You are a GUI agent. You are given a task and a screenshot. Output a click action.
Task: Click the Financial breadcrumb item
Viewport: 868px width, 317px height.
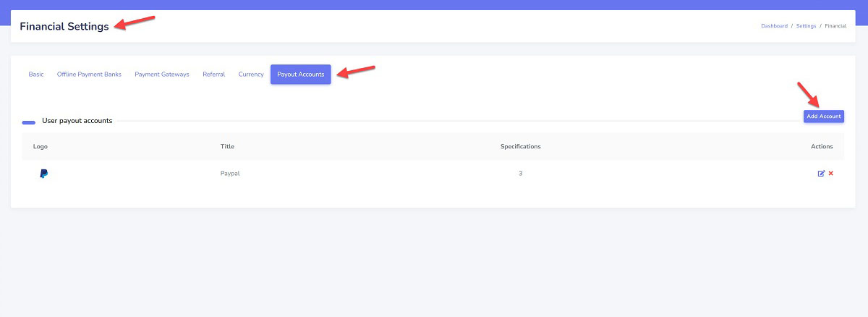pos(835,26)
